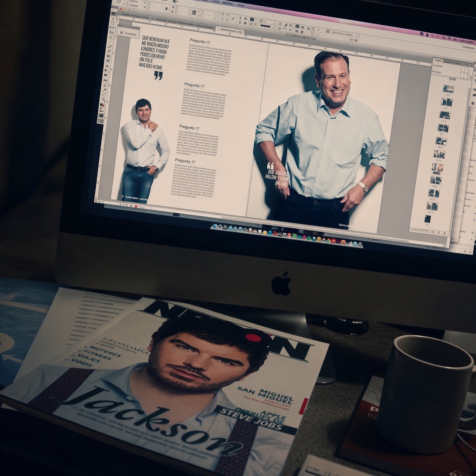Select the Type tool in the toolbox

coord(111,38)
